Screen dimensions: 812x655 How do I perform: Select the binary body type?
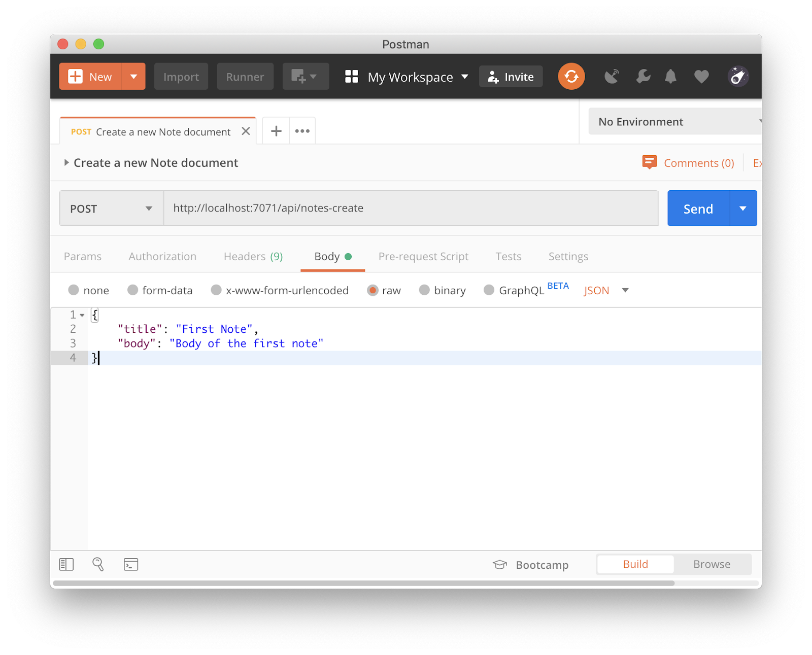[424, 290]
